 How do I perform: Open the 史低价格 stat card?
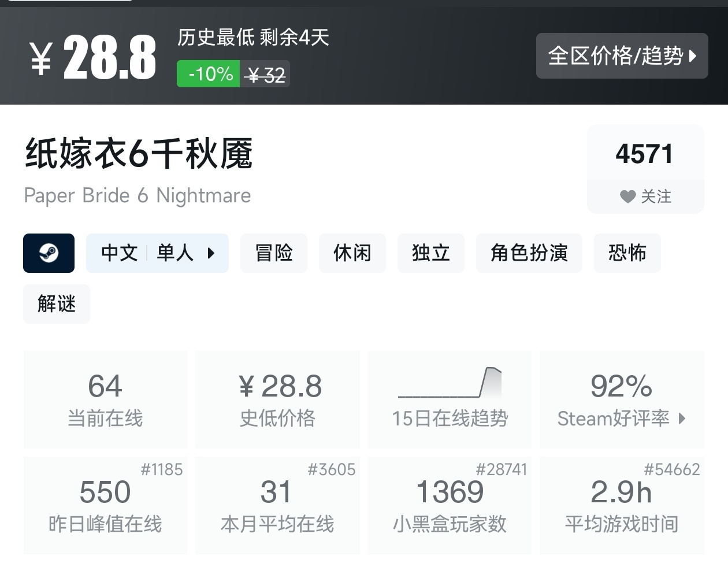277,399
